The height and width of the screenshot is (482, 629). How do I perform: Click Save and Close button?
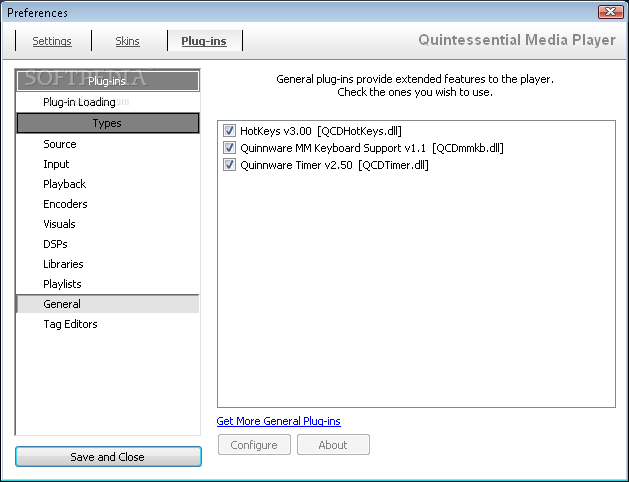click(108, 457)
